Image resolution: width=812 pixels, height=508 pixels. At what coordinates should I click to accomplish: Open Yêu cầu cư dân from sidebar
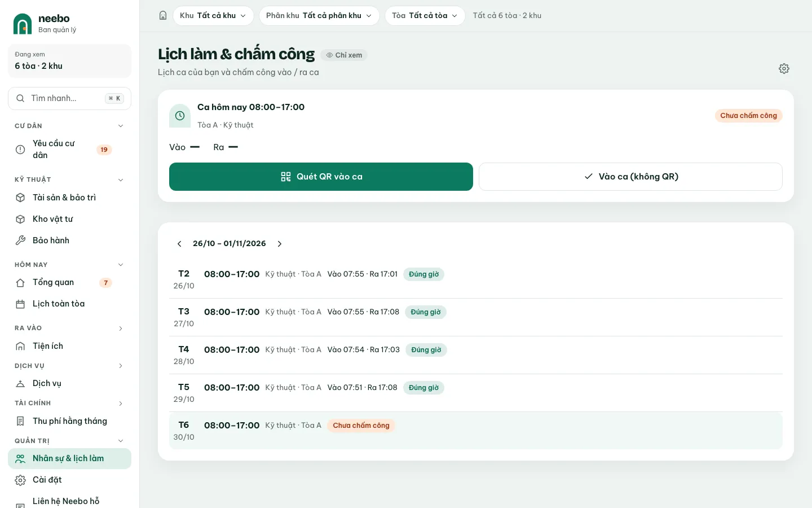click(x=69, y=149)
